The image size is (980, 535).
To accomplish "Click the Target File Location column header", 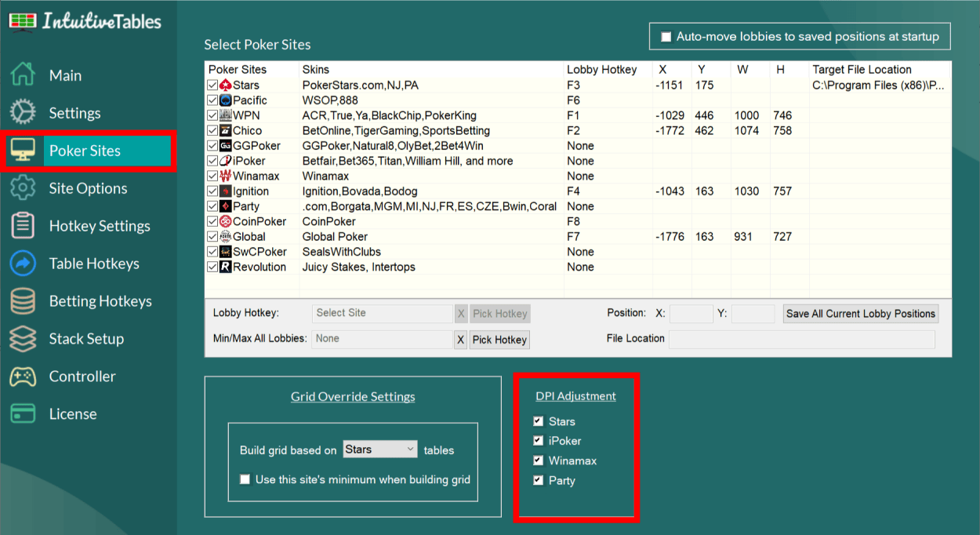I will pyautogui.click(x=862, y=70).
